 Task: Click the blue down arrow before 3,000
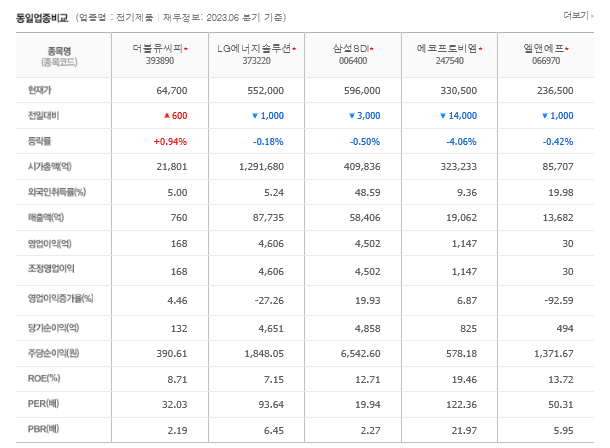click(x=352, y=116)
